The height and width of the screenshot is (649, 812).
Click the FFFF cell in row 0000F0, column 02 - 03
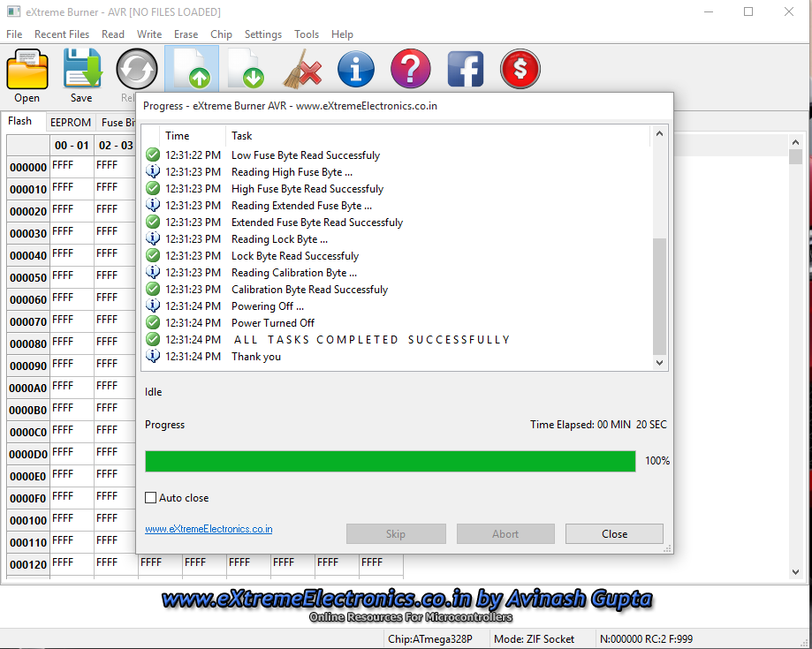pos(116,498)
